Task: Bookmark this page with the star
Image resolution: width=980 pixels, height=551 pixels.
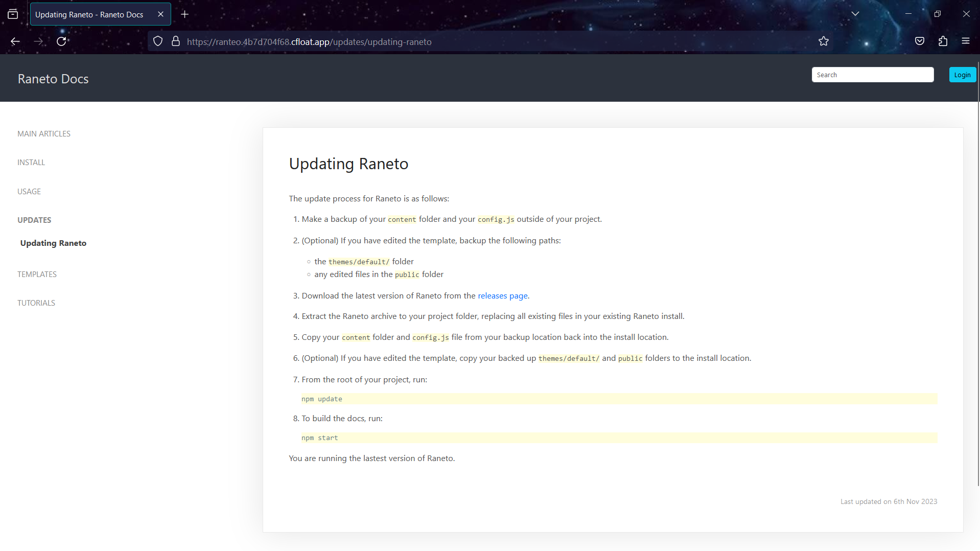Action: pos(824,41)
